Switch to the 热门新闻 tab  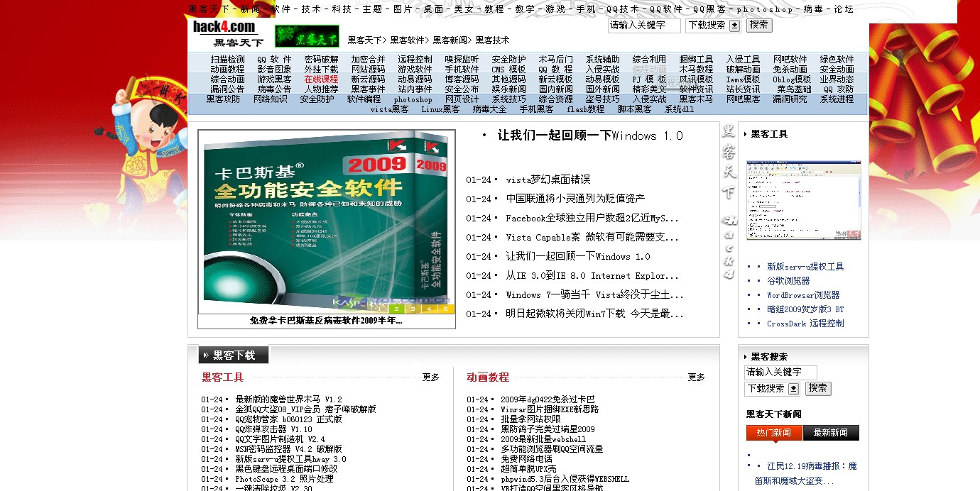point(774,433)
